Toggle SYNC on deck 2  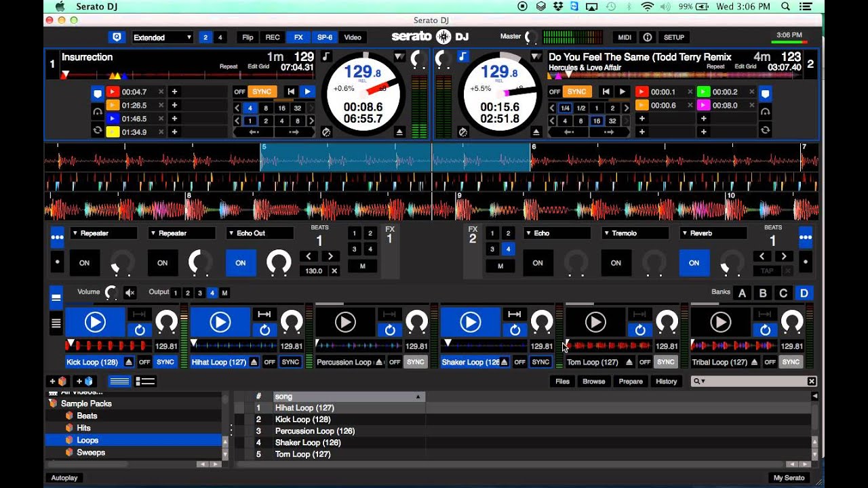point(576,91)
